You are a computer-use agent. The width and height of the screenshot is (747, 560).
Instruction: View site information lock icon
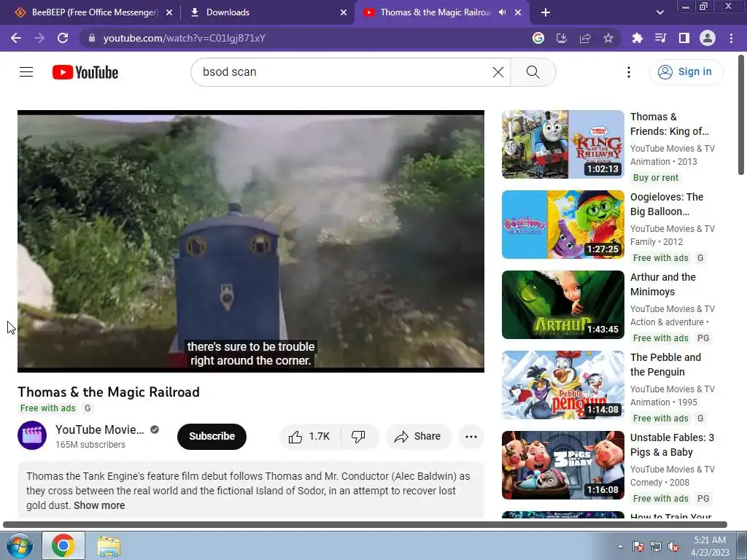pos(92,38)
